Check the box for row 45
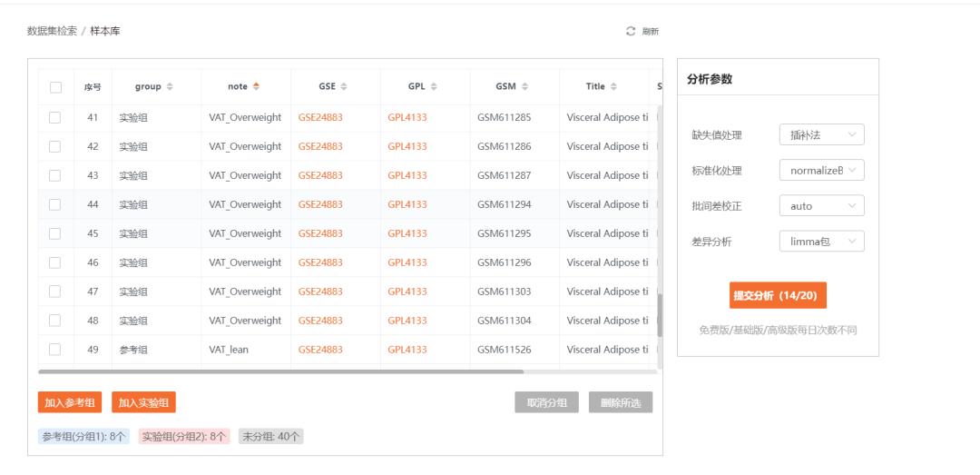Screen dimensions: 980x475 [55, 233]
